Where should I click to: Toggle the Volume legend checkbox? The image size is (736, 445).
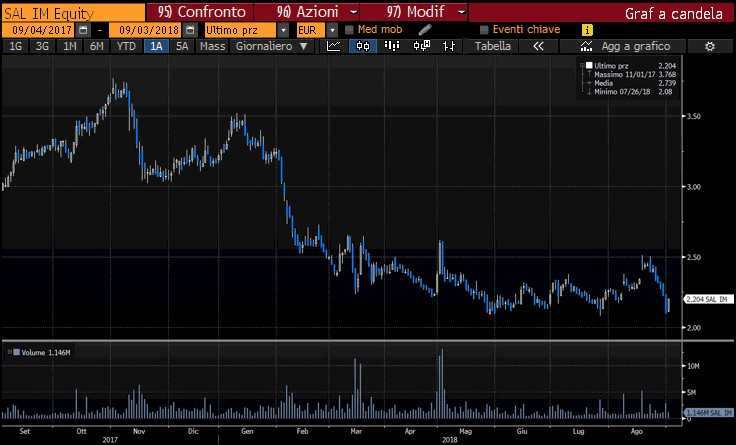point(16,352)
